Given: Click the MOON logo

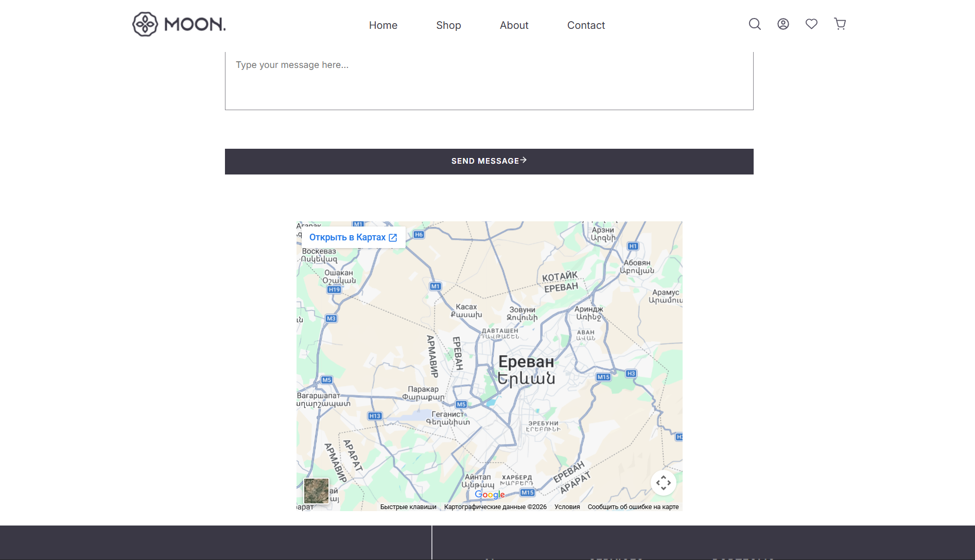Looking at the screenshot, I should pos(179,24).
